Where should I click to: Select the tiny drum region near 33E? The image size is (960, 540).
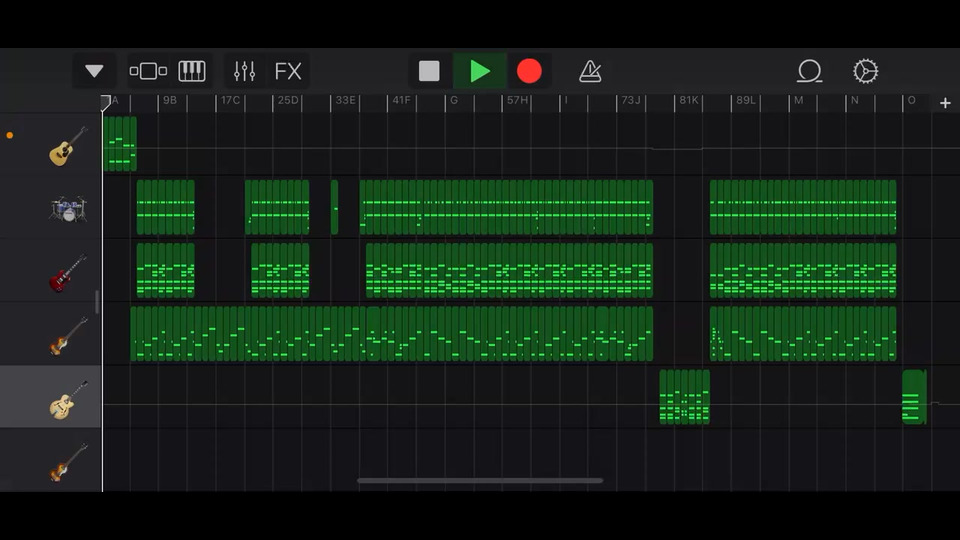click(x=334, y=207)
